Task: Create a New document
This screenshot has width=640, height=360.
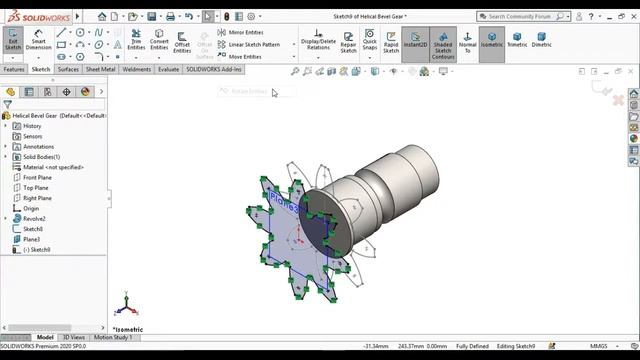Action: [x=115, y=16]
